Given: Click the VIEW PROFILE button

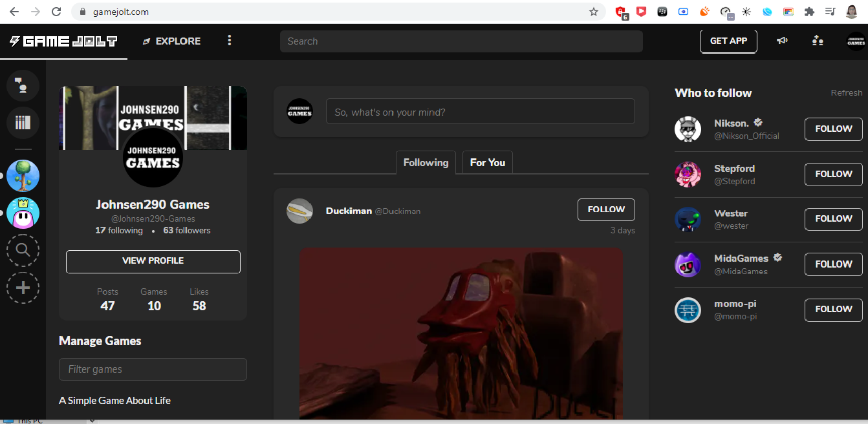Looking at the screenshot, I should pos(153,261).
